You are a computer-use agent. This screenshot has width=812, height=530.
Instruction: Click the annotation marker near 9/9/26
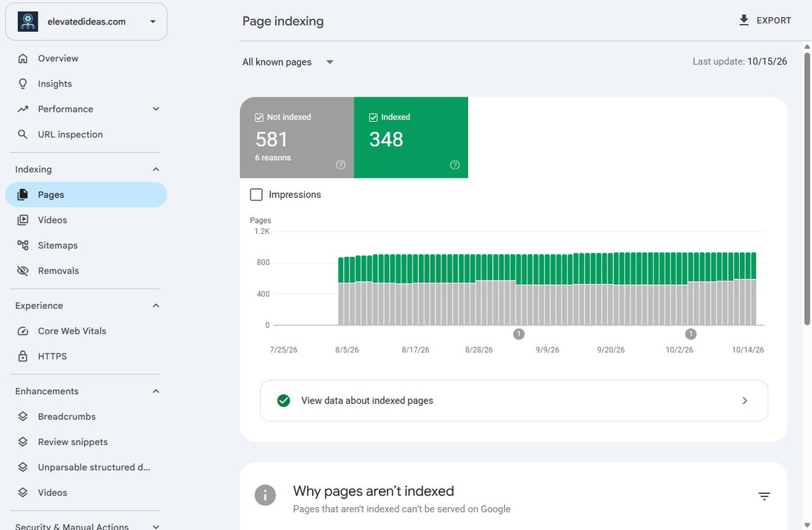519,334
